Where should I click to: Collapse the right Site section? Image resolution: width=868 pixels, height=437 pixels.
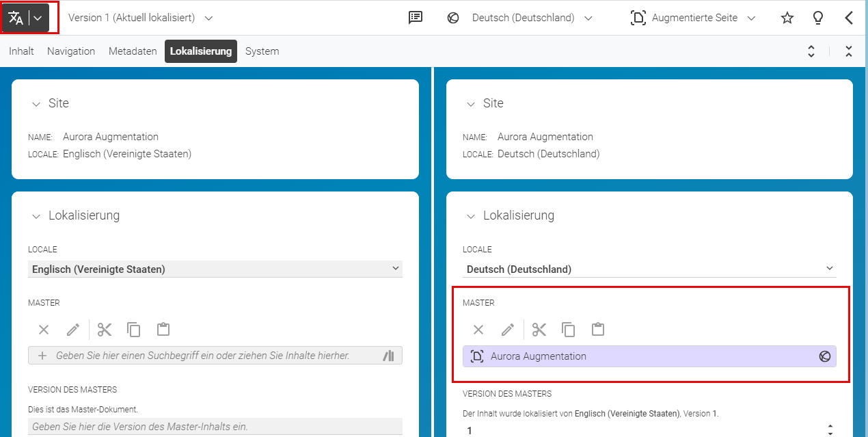pyautogui.click(x=470, y=104)
